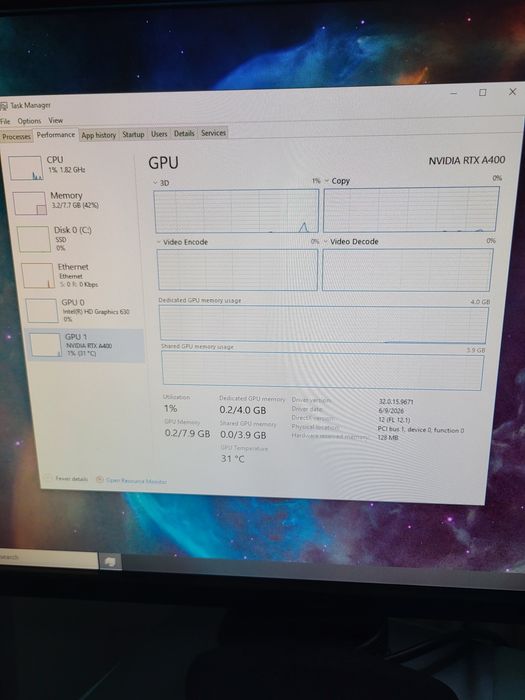
Task: Click Fewer details to collapse view
Action: pos(71,479)
